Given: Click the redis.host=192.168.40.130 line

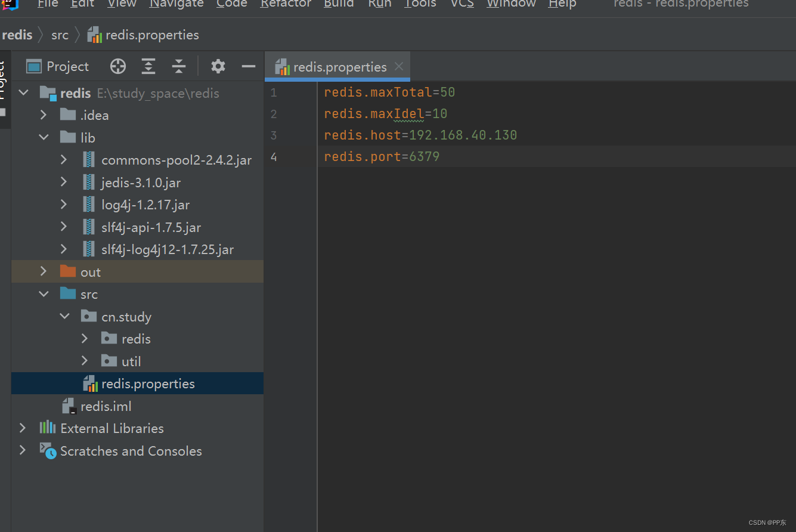Looking at the screenshot, I should click(420, 135).
